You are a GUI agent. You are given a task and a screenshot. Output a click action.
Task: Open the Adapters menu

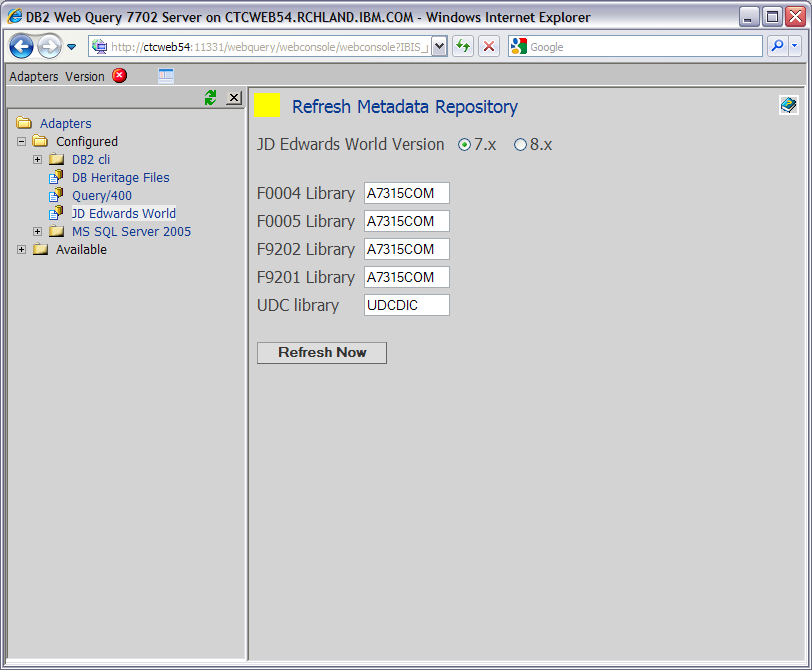tap(34, 77)
